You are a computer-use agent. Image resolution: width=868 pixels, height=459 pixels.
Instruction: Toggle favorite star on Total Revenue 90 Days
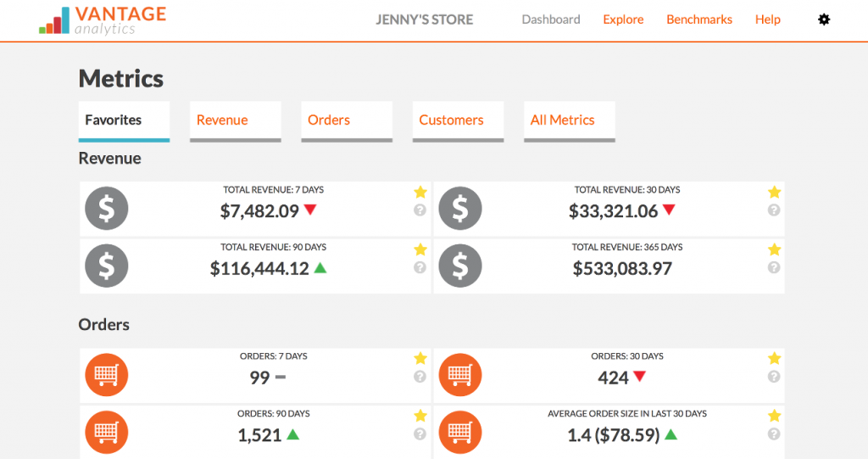420,249
